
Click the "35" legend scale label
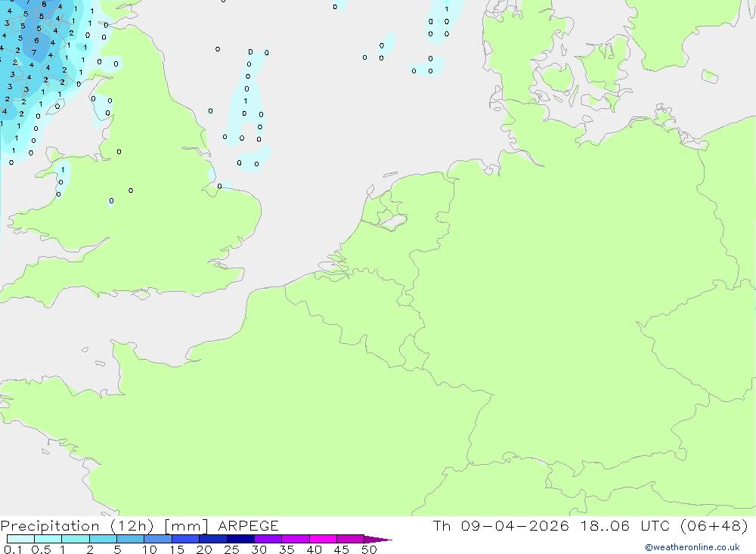tap(287, 549)
